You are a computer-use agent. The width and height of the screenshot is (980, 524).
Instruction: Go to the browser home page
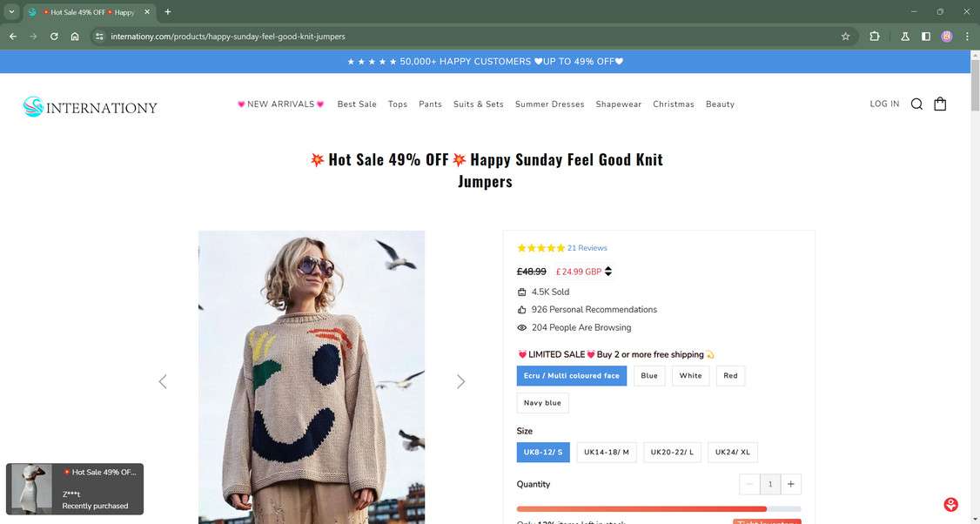tap(75, 37)
